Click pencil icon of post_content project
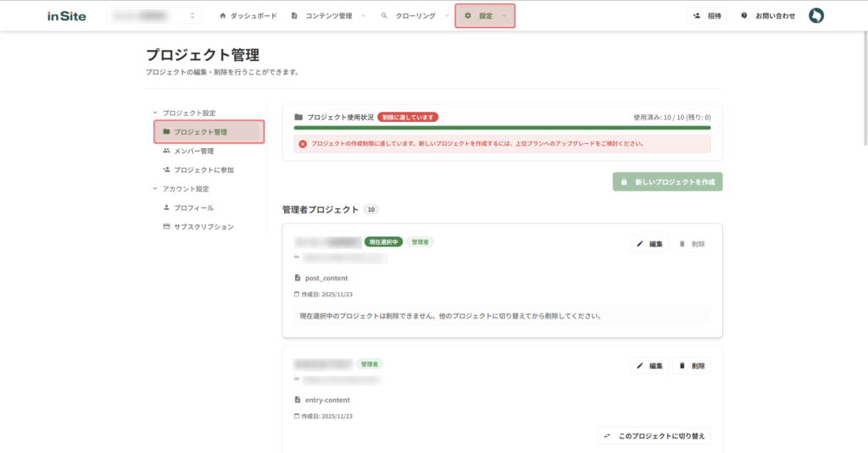The image size is (868, 453). pos(640,244)
